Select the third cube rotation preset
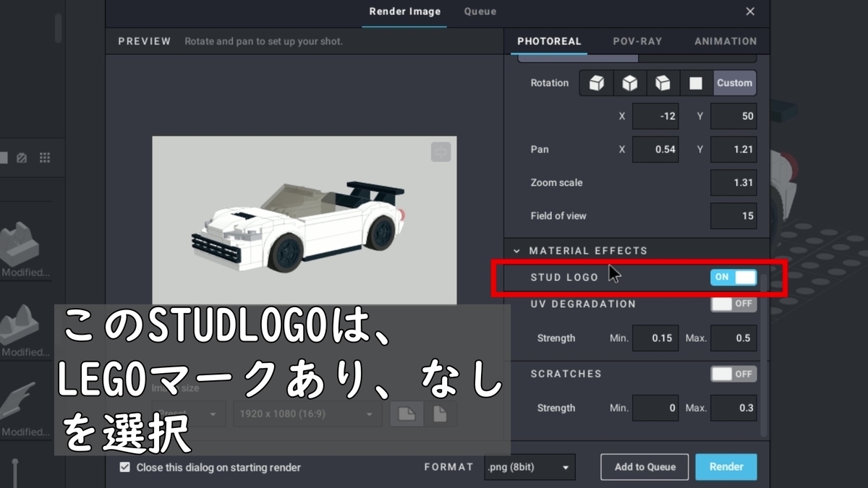Image resolution: width=868 pixels, height=488 pixels. point(663,83)
